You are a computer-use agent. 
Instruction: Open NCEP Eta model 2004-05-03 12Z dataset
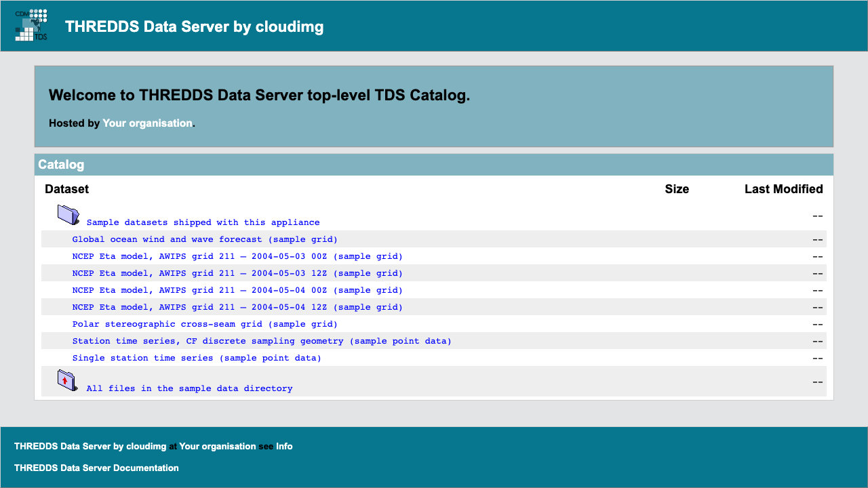[x=237, y=273]
